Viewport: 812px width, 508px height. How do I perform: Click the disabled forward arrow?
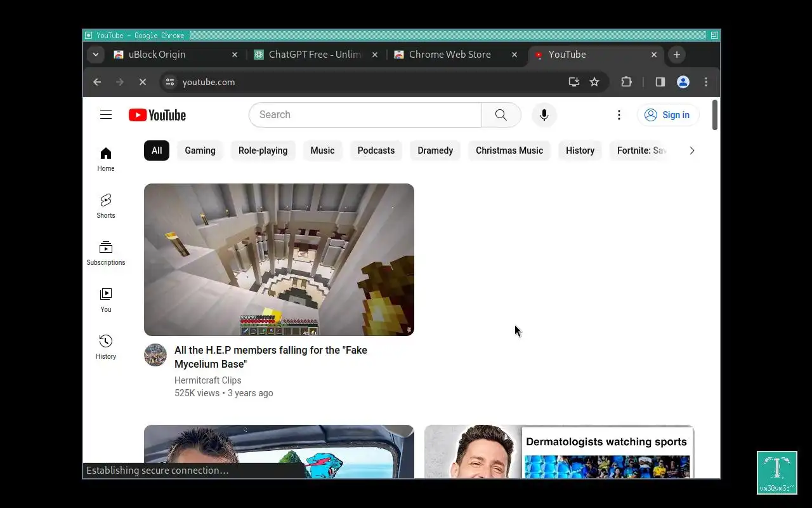coord(120,82)
